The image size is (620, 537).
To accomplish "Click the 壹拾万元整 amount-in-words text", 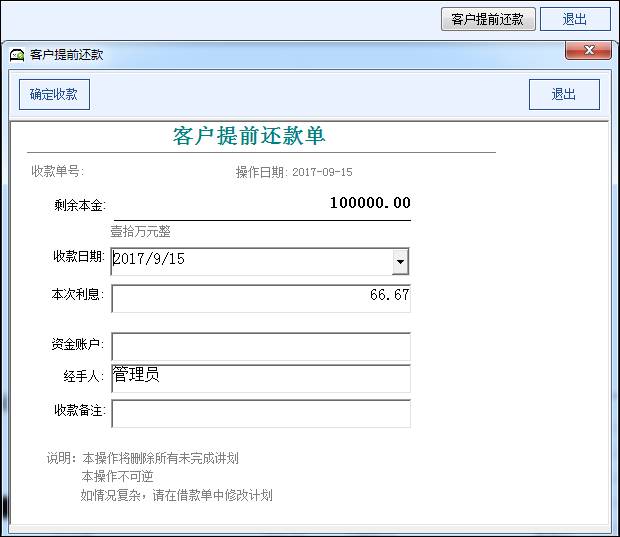I will click(140, 231).
